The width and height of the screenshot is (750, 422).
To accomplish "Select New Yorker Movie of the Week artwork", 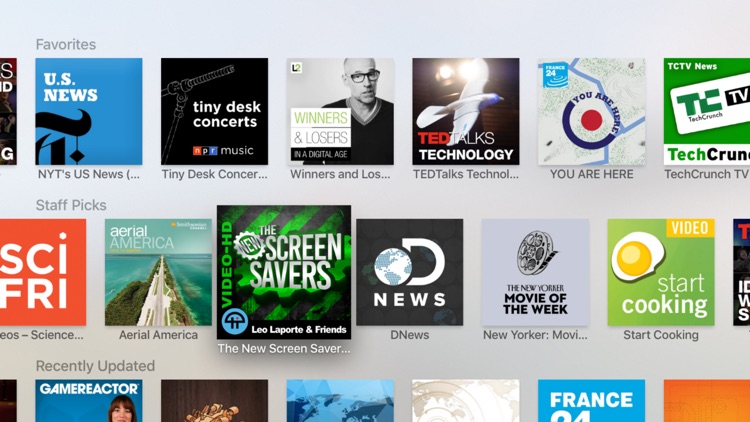I will pos(535,272).
